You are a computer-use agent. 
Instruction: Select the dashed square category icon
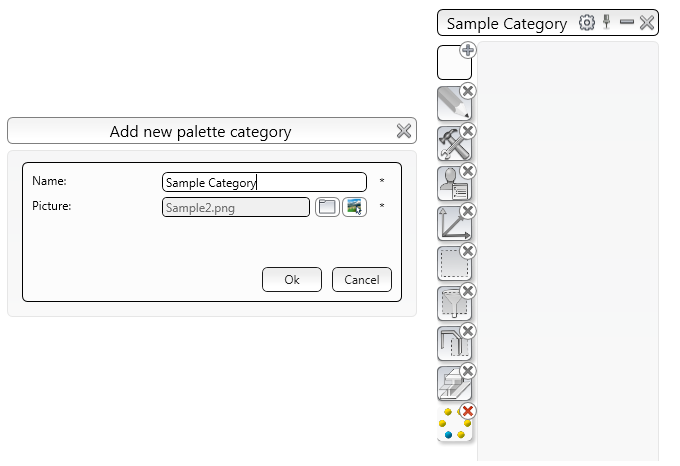click(452, 265)
